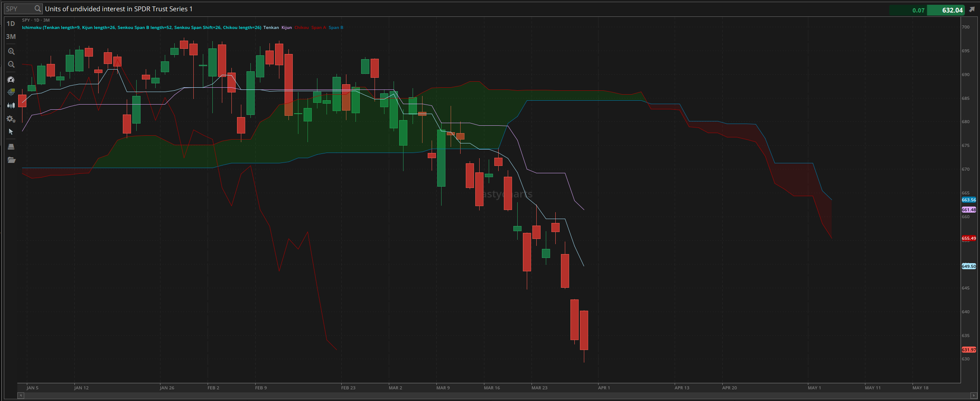Open the candlestick chart style tool
The height and width of the screenshot is (401, 980).
point(11,105)
